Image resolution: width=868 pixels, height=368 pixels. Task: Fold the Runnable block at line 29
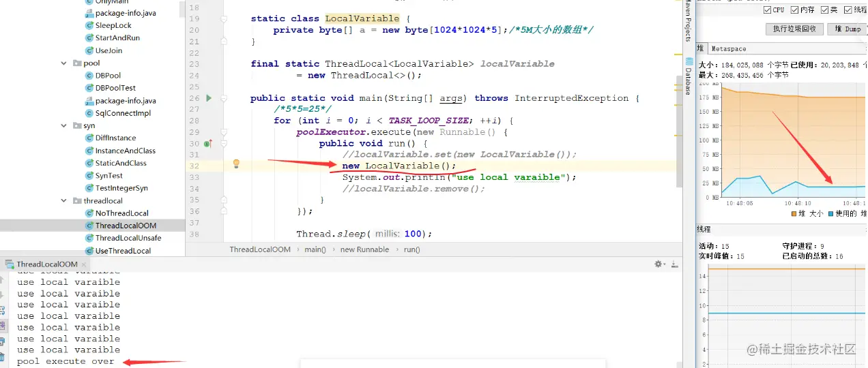[x=224, y=132]
